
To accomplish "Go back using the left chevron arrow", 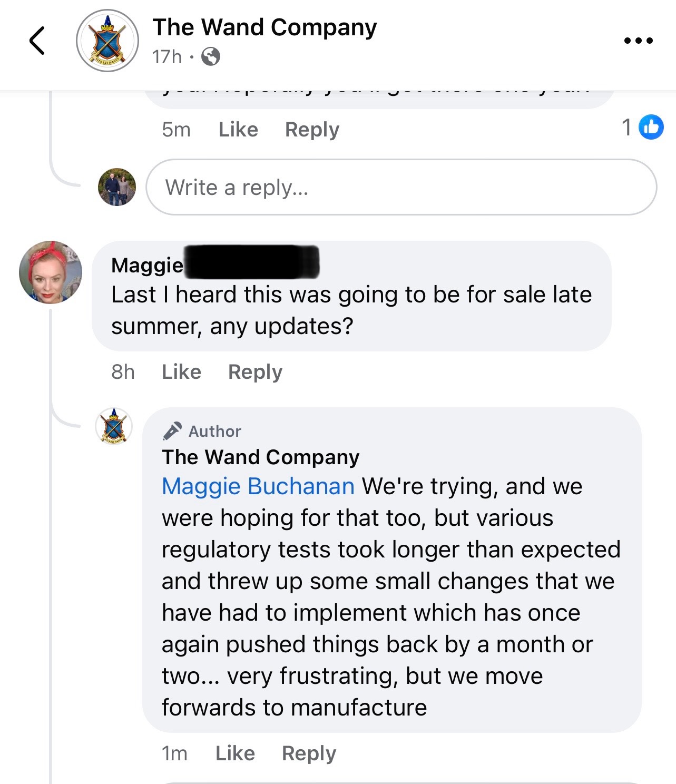I will [x=37, y=41].
